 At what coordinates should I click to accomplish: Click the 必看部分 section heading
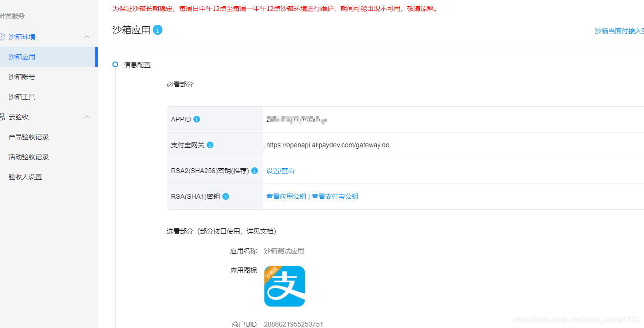[x=180, y=84]
